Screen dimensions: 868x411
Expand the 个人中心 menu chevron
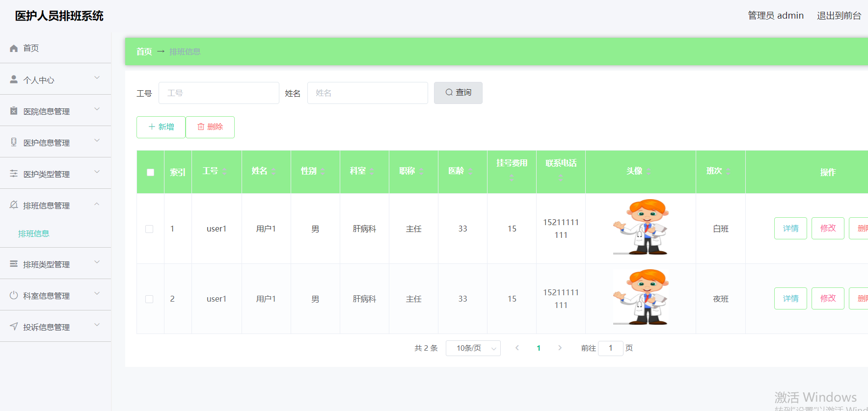(97, 77)
